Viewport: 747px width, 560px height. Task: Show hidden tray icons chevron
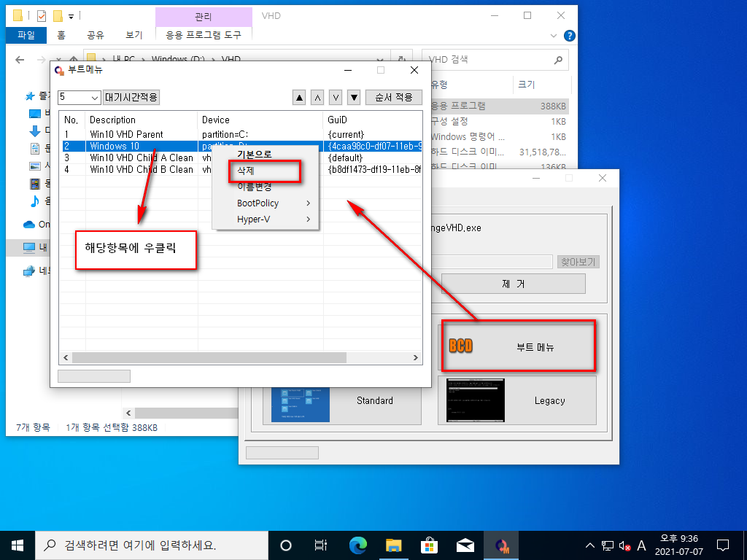(x=589, y=545)
